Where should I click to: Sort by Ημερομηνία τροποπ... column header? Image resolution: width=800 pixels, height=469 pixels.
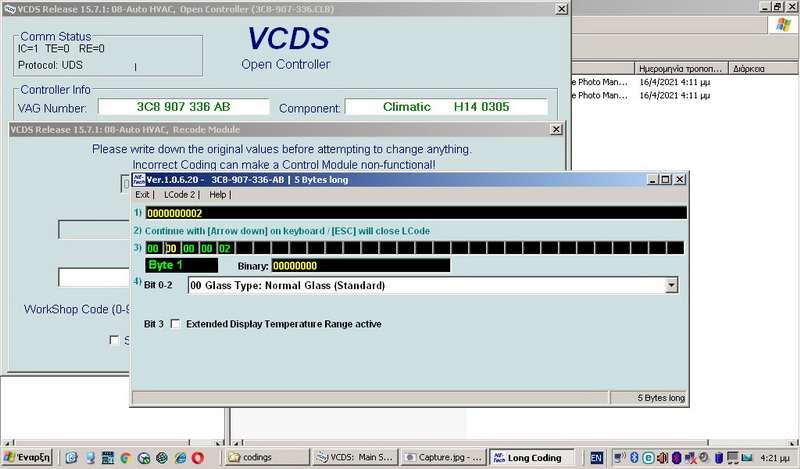[681, 68]
